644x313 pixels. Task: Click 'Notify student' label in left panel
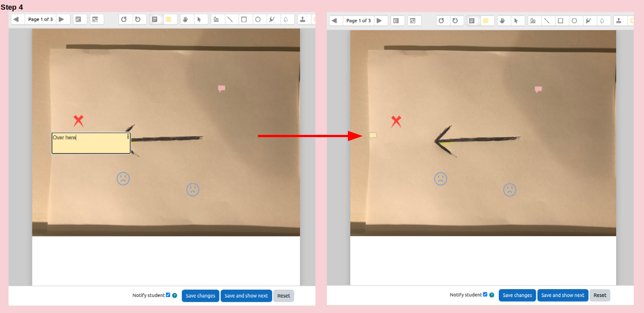[148, 295]
